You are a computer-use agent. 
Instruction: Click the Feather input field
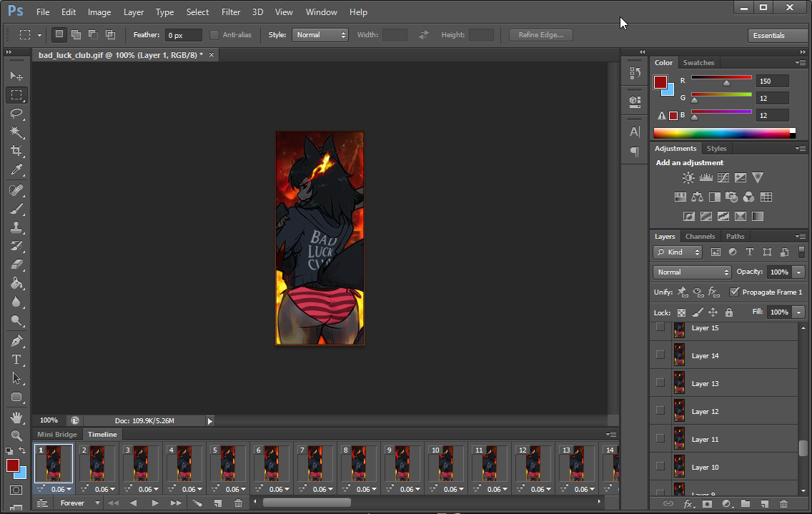click(183, 35)
